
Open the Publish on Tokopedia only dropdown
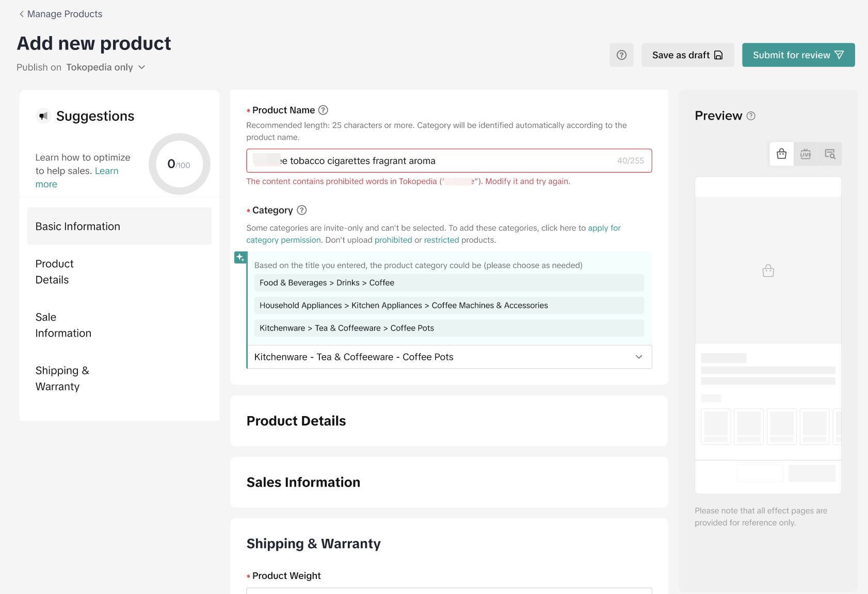(x=106, y=68)
